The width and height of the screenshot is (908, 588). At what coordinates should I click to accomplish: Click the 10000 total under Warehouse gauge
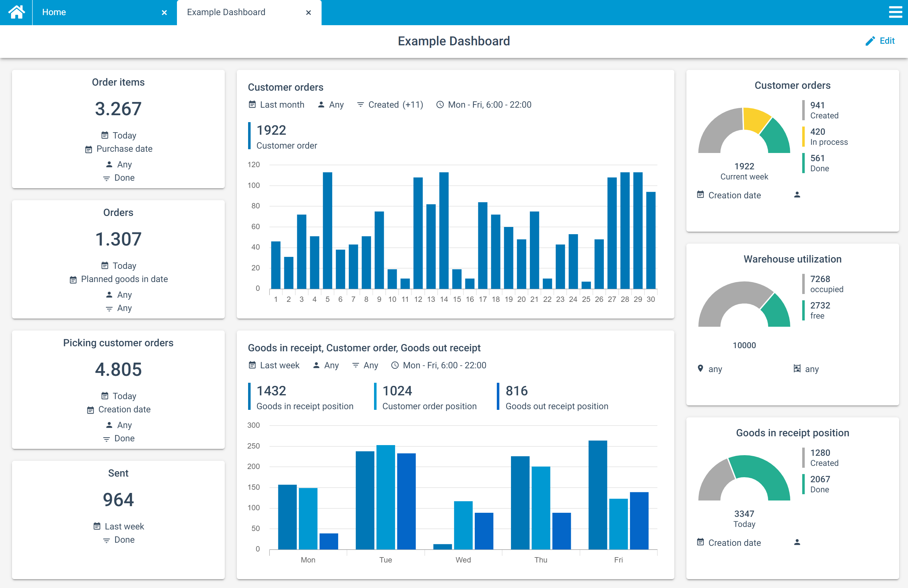pyautogui.click(x=744, y=345)
